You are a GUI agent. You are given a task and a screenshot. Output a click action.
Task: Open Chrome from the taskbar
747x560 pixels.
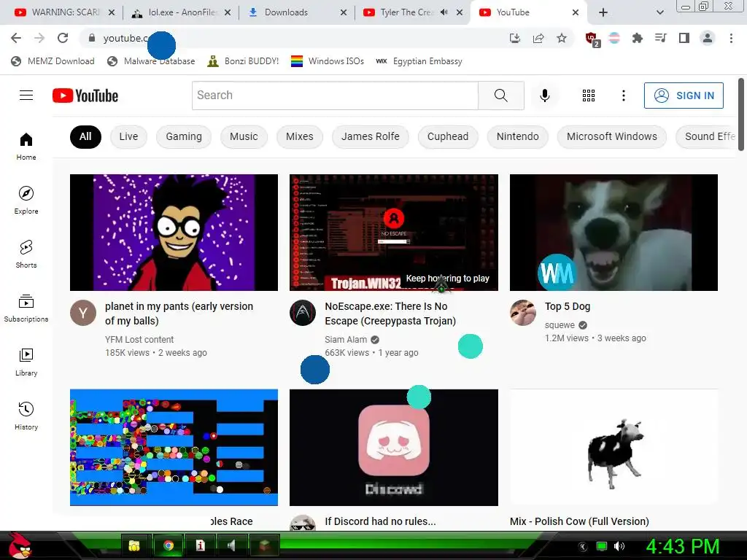point(168,545)
